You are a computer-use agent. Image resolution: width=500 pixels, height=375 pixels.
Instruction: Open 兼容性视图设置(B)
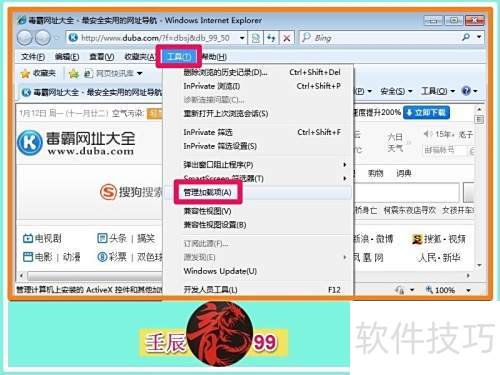(x=258, y=225)
